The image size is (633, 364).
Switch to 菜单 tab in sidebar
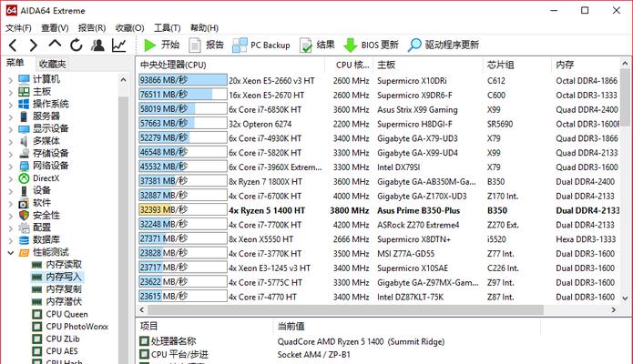pos(15,63)
